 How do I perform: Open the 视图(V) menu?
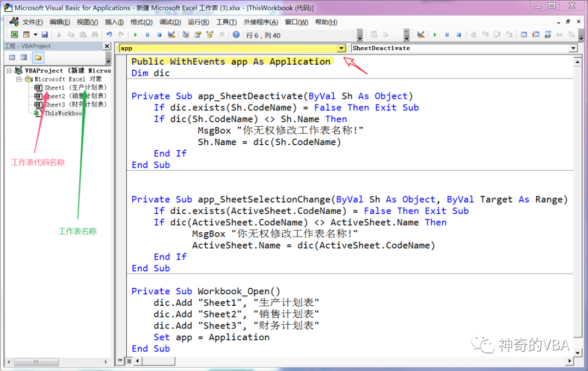point(87,22)
